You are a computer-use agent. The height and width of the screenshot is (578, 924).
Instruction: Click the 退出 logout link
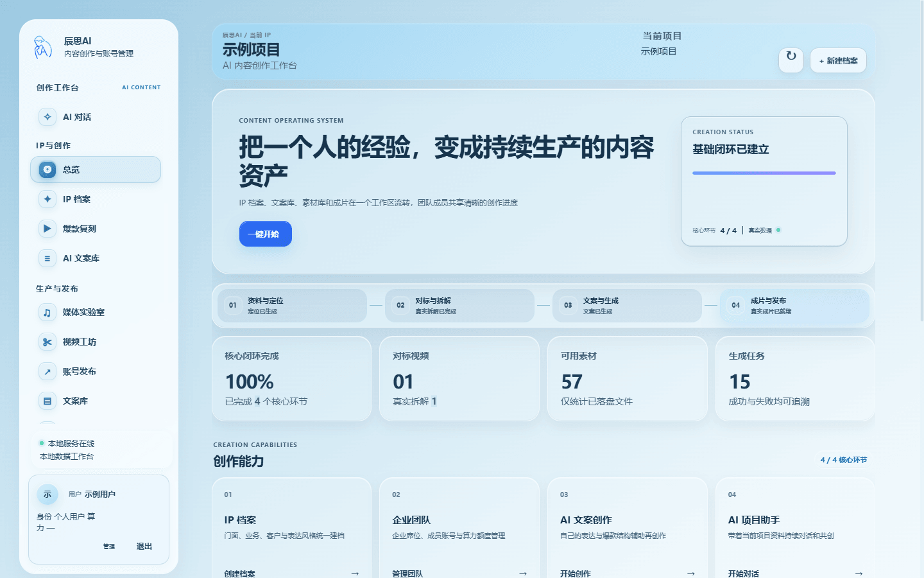(x=144, y=547)
